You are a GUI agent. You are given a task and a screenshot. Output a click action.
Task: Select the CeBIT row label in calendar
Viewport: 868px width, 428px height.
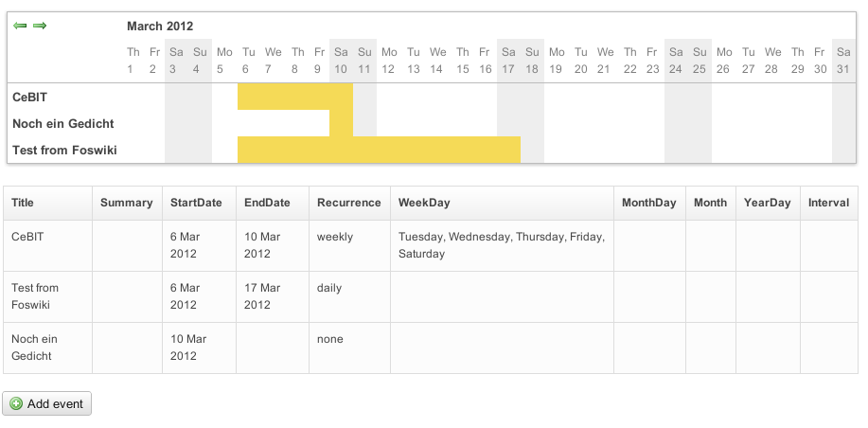(x=28, y=97)
